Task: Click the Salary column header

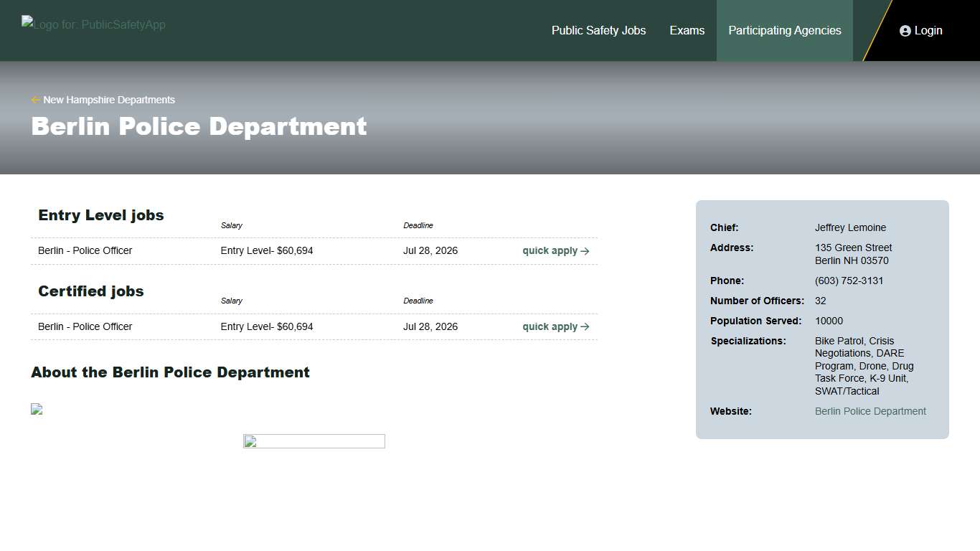Action: [x=231, y=225]
